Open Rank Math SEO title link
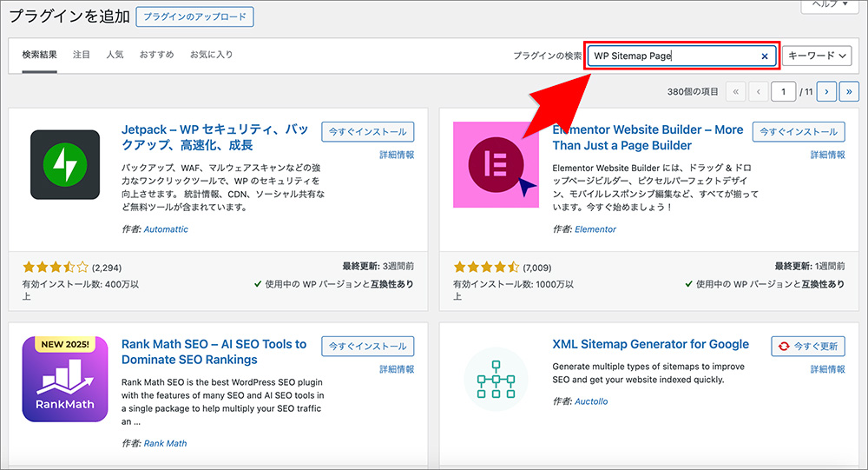This screenshot has width=868, height=470. (x=214, y=352)
